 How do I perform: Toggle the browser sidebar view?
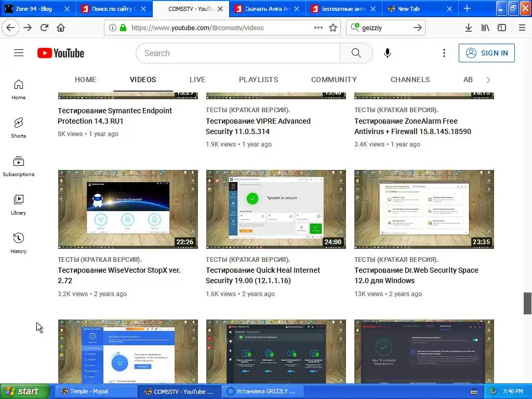[502, 28]
